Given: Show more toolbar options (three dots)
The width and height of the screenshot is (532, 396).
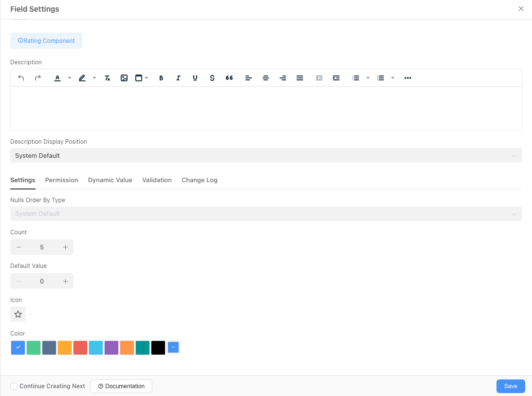Looking at the screenshot, I should (x=408, y=78).
